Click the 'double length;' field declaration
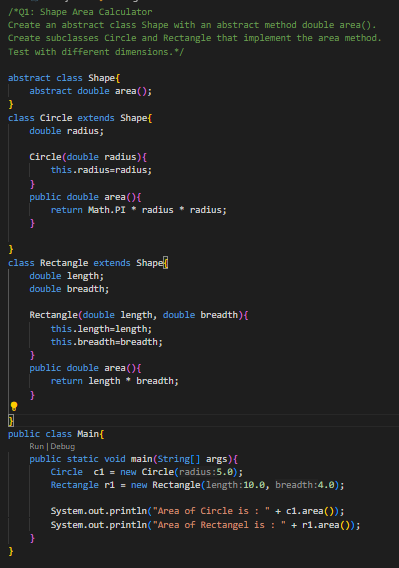 pos(67,276)
